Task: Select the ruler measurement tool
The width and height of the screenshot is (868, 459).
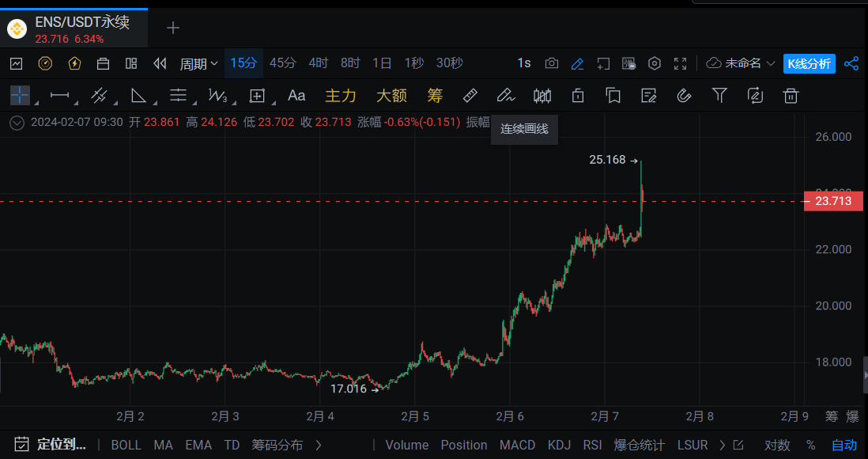Action: tap(470, 96)
